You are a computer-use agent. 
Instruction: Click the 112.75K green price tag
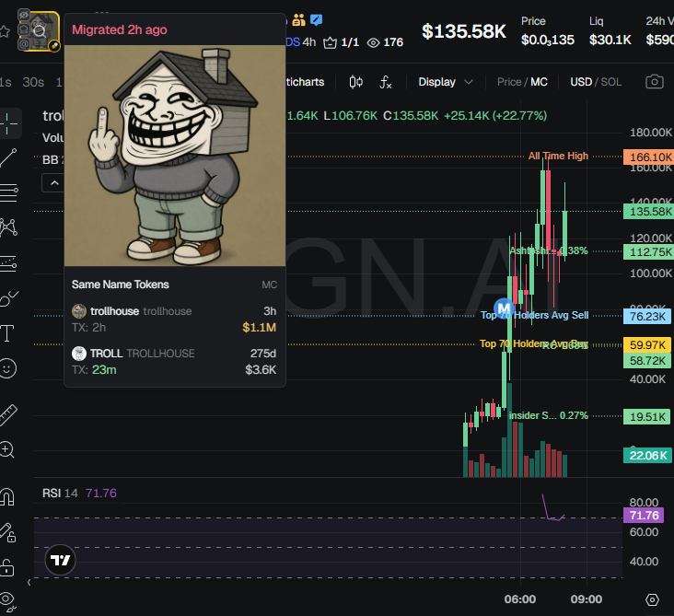pos(648,252)
